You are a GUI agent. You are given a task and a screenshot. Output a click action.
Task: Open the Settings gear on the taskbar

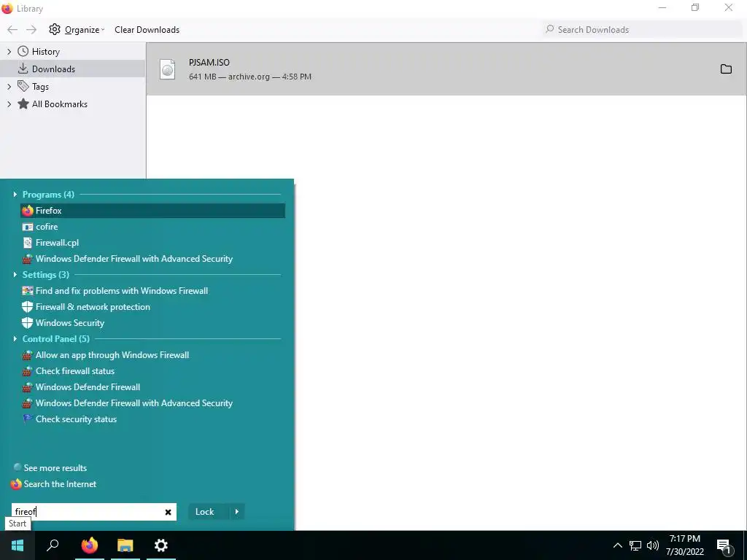(161, 545)
